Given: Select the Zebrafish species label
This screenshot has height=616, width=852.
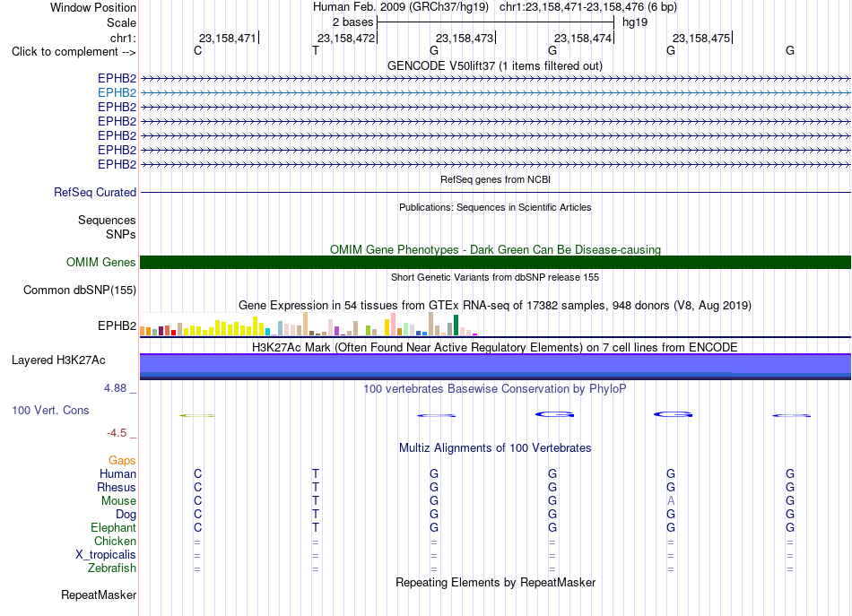Looking at the screenshot, I should (x=112, y=568).
